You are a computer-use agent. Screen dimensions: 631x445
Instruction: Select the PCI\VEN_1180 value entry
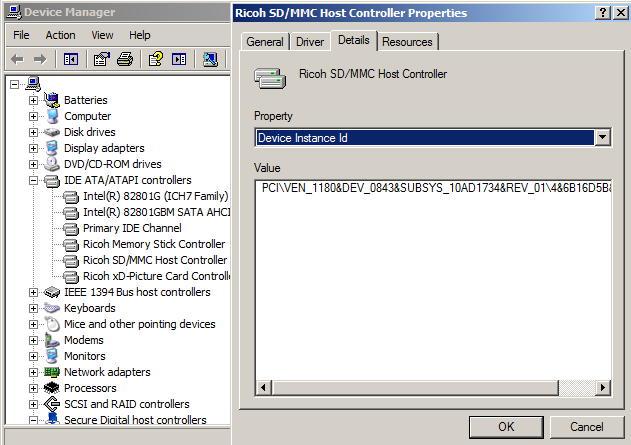[436, 188]
